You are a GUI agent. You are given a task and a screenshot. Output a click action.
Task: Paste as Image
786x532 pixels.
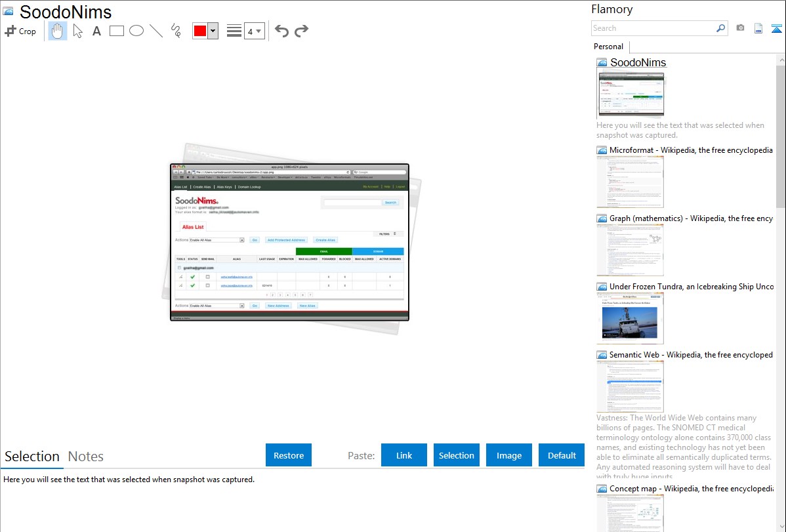point(508,455)
